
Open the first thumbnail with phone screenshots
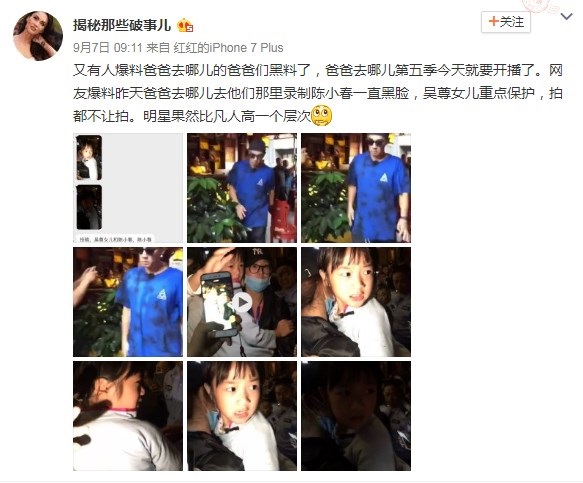(128, 188)
